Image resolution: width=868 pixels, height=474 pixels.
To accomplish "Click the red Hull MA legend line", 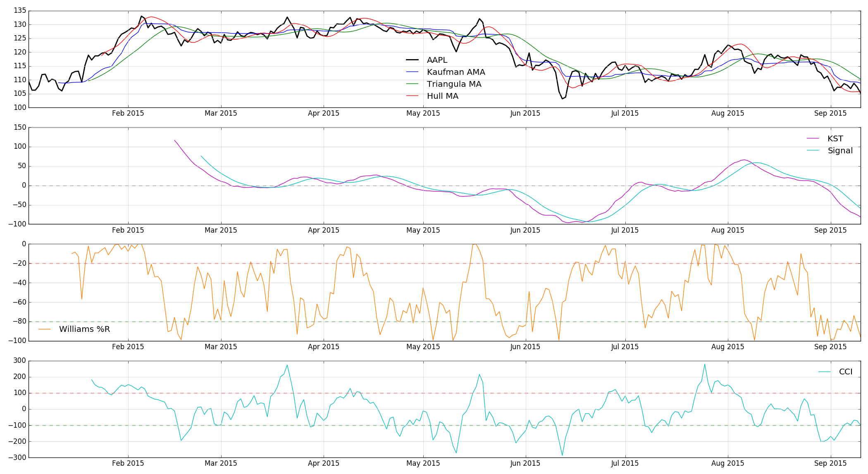I will (412, 96).
